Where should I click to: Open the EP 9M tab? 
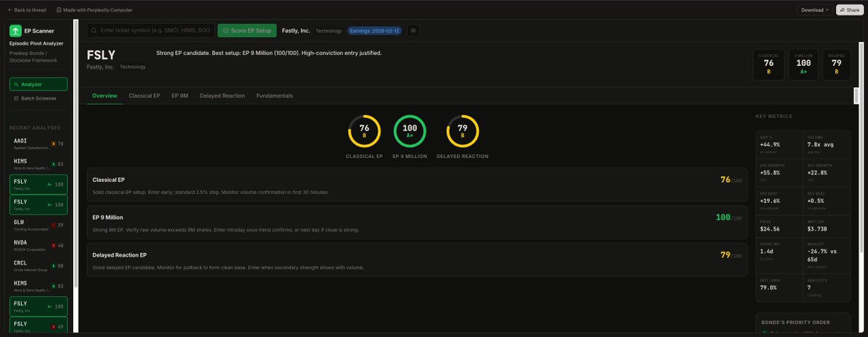[180, 96]
